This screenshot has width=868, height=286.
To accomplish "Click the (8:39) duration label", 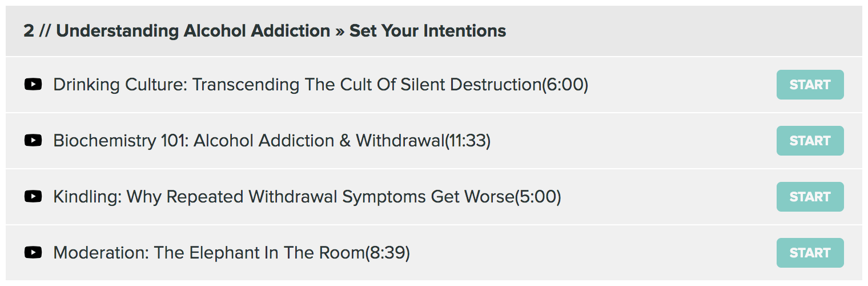I will [388, 253].
